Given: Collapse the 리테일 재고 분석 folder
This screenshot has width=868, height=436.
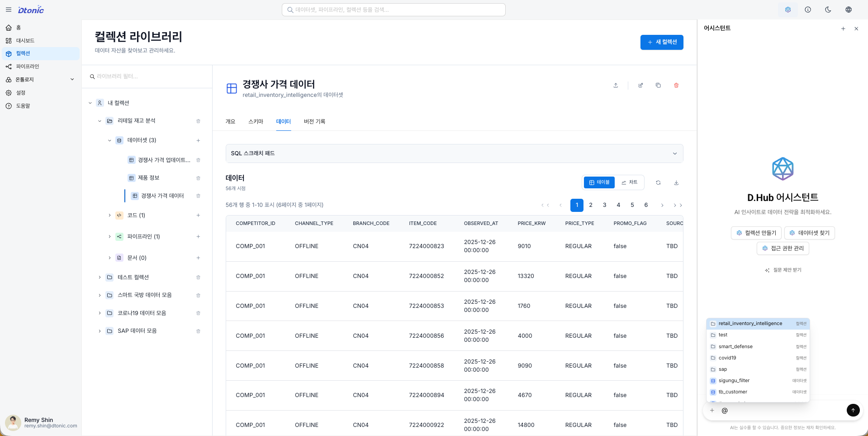Looking at the screenshot, I should [100, 121].
